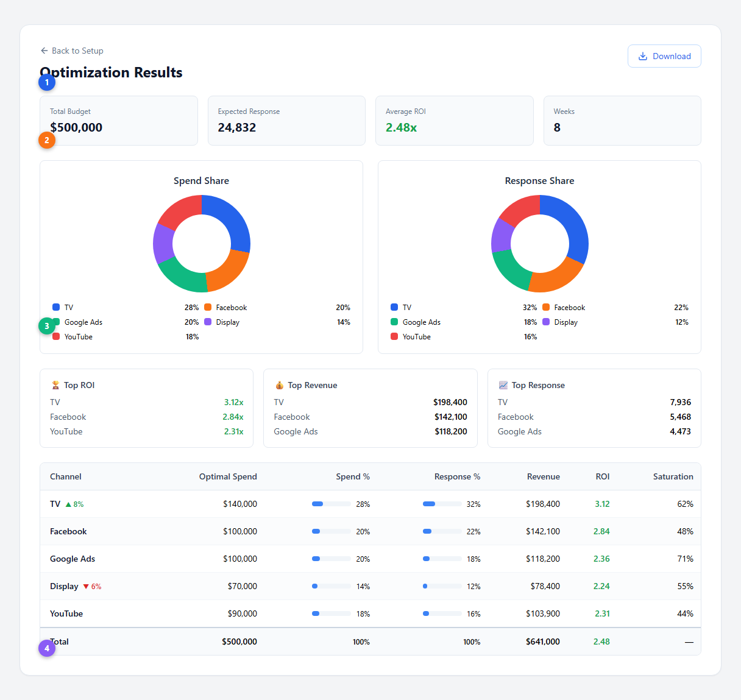The image size is (741, 700).
Task: Click the blue TV swatch in Response Share legend
Action: pos(394,307)
